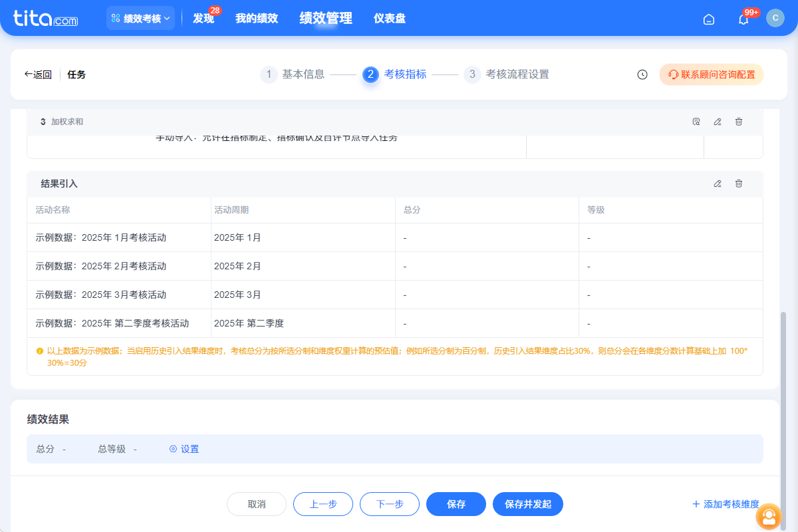This screenshot has width=798, height=532.
Task: Open the floating customer support icon
Action: 769,517
